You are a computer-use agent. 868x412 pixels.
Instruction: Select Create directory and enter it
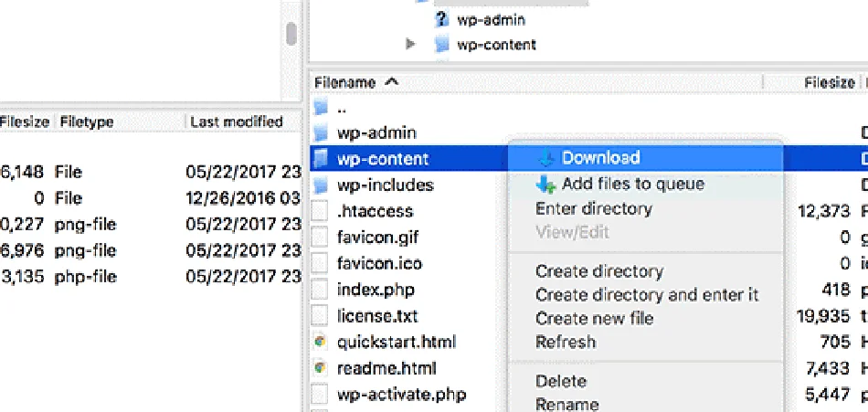pos(647,295)
